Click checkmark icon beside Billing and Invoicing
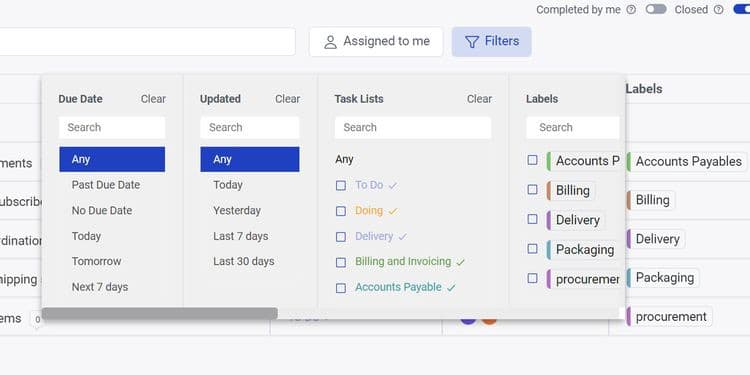 point(461,263)
